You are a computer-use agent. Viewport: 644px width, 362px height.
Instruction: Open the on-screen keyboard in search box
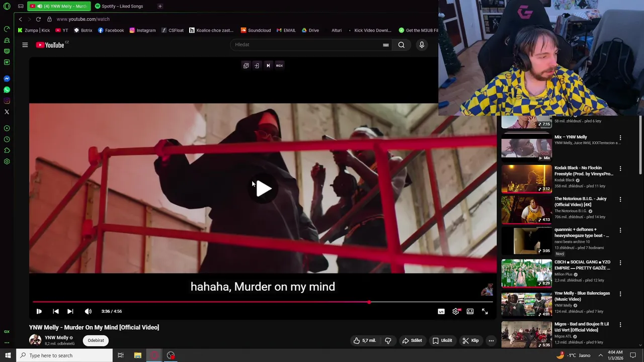[x=385, y=45]
